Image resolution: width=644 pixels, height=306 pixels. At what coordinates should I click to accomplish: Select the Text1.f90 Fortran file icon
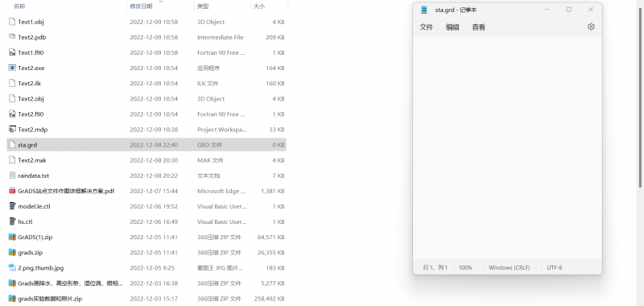(12, 52)
